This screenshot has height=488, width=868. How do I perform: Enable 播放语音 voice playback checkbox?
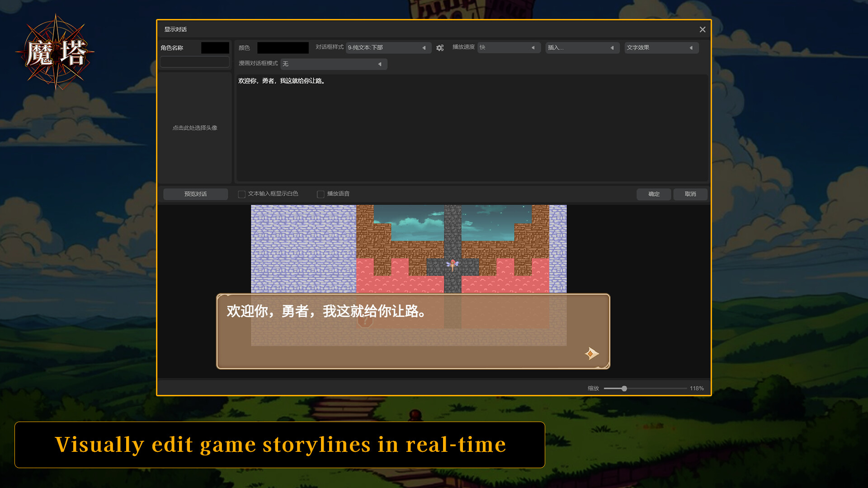click(x=321, y=194)
